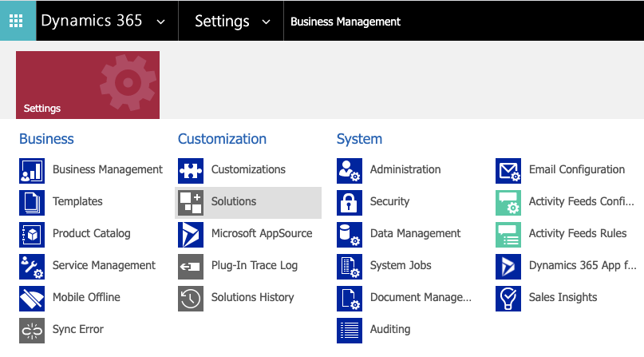Screen dimensions: 644x357
Task: Expand the Settings dropdown chevron
Action: click(x=267, y=22)
